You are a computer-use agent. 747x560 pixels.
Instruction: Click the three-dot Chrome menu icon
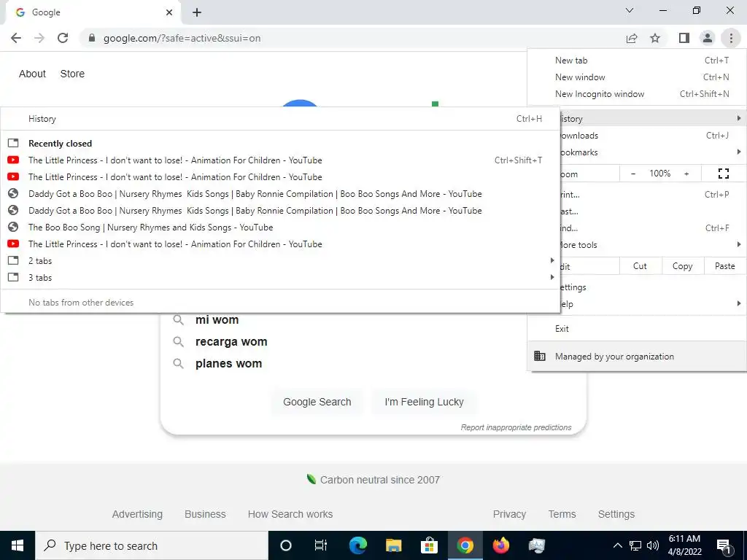(x=731, y=38)
